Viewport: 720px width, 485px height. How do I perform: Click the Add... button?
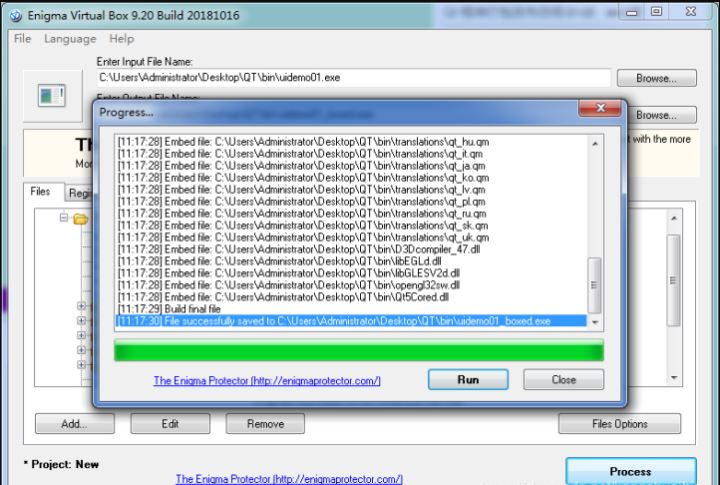[x=75, y=423]
